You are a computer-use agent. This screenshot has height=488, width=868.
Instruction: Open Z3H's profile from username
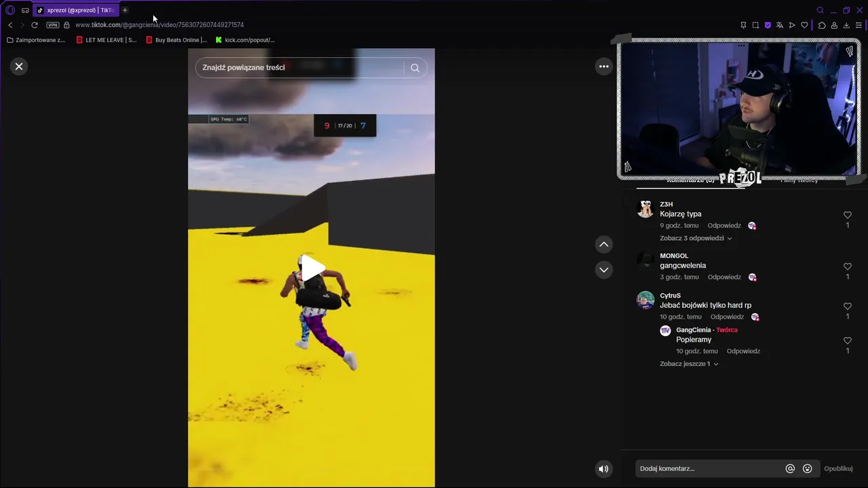pyautogui.click(x=667, y=205)
